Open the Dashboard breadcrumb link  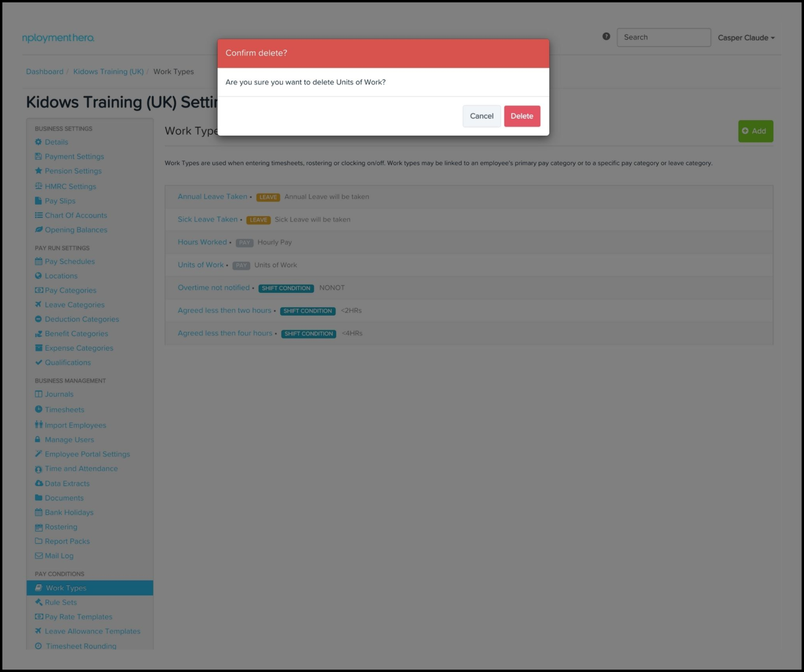point(44,71)
